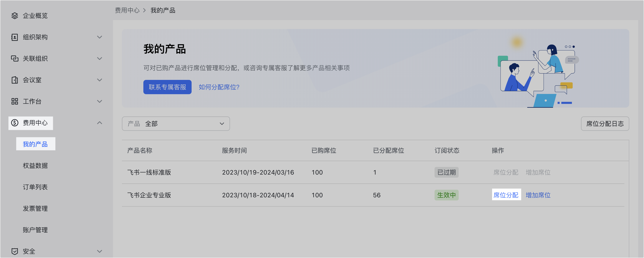Click the 已购席位 column header
Viewport: 644px width, 258px height.
click(x=324, y=150)
